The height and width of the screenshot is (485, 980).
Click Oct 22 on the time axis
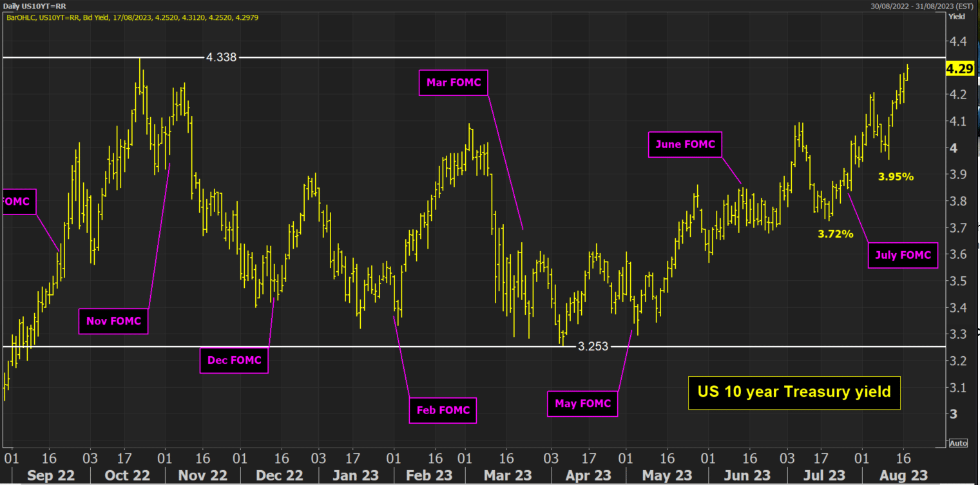click(x=128, y=475)
